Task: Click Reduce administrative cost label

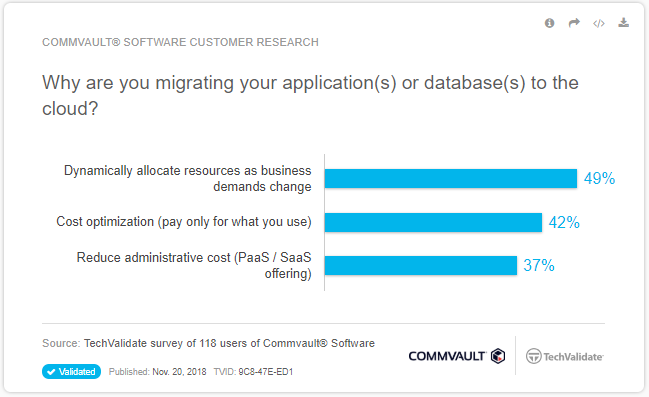Action: tap(194, 265)
